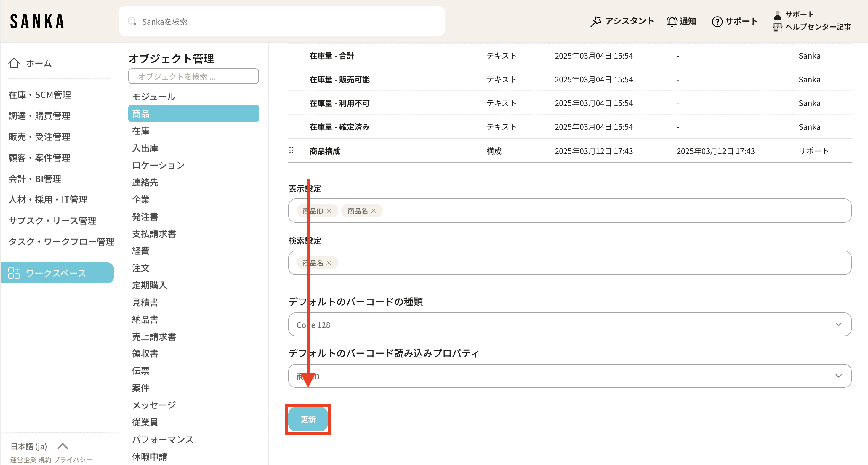Click the workspace grid icon
868x465 pixels.
(14, 273)
